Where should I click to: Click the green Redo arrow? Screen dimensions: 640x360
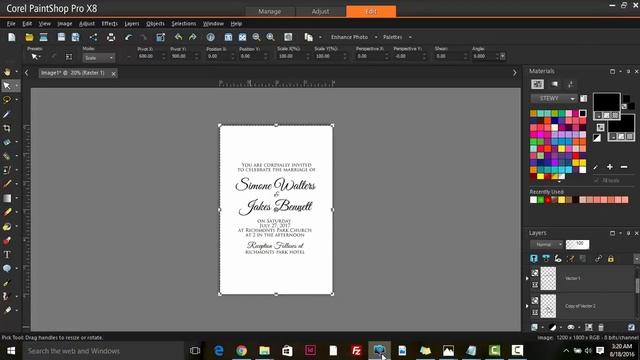coord(192,37)
